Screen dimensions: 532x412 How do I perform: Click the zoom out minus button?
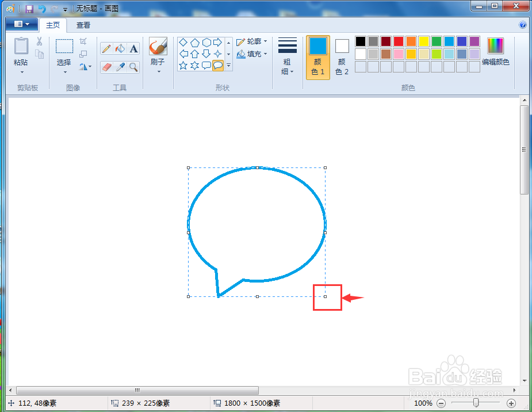tap(441, 403)
